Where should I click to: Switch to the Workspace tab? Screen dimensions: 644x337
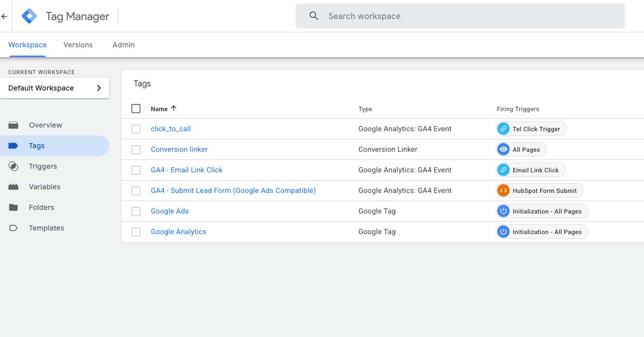pos(27,45)
